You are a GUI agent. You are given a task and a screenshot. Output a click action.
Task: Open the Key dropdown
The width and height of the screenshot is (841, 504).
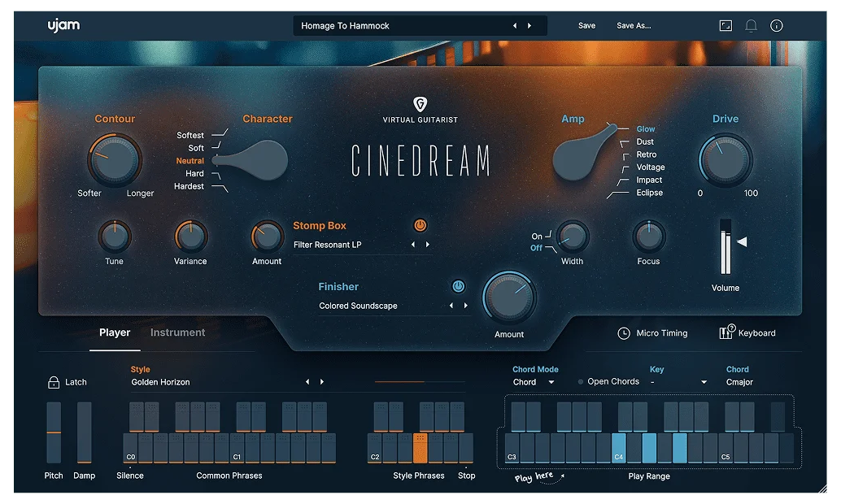[x=678, y=382]
